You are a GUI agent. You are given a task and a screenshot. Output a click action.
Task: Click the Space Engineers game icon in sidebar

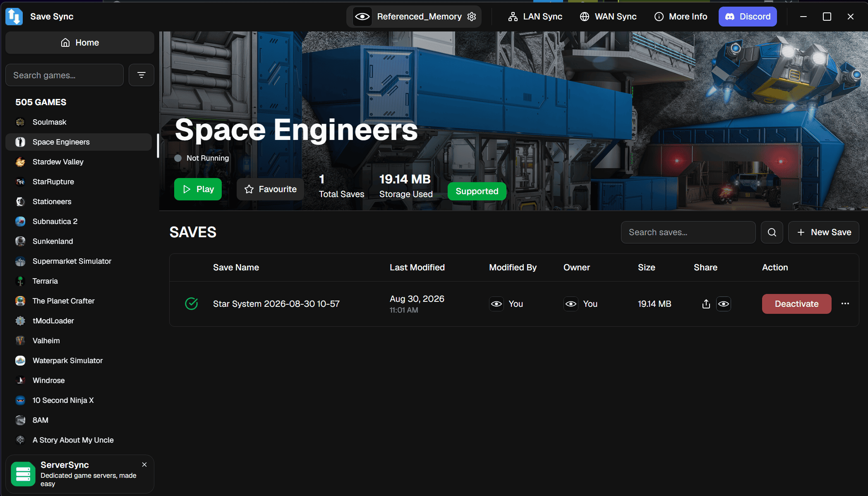click(20, 142)
